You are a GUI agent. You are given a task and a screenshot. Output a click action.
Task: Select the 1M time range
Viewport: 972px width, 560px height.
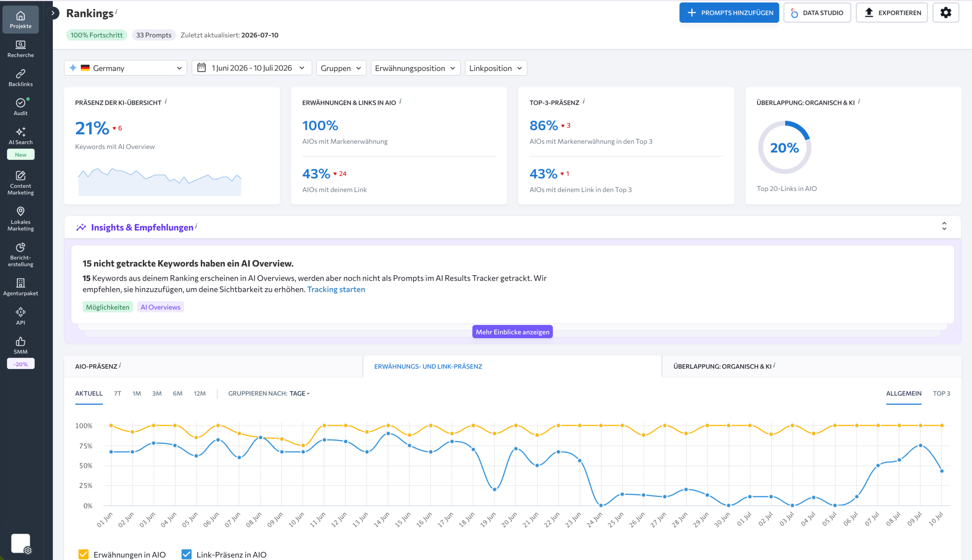[137, 393]
